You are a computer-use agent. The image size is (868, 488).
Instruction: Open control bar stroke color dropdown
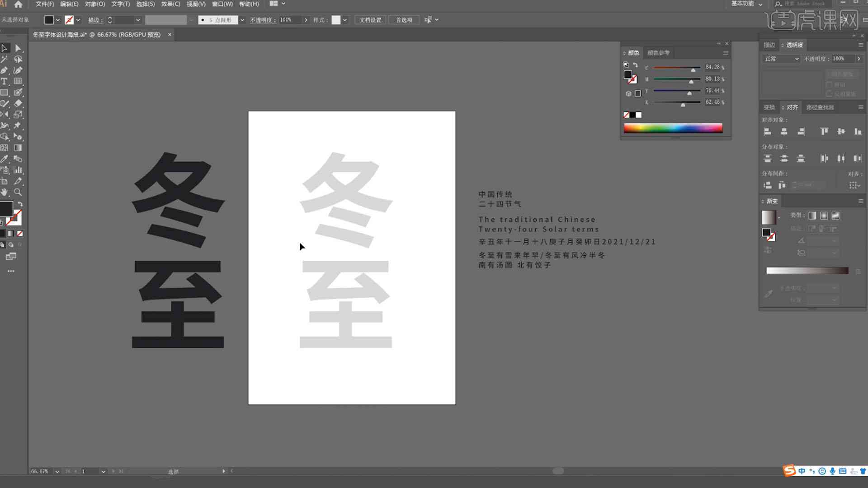[x=78, y=20]
